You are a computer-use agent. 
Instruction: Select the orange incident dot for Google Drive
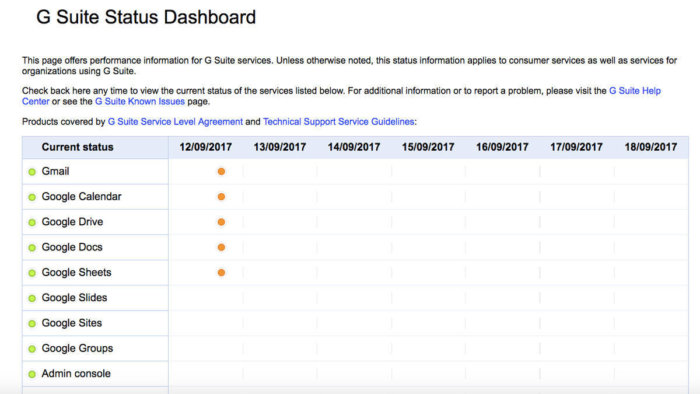221,222
